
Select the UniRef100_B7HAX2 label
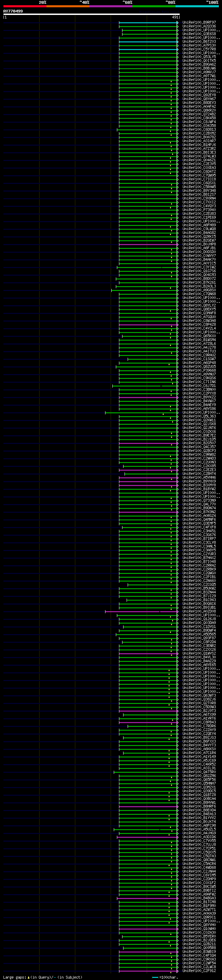[199, 558]
